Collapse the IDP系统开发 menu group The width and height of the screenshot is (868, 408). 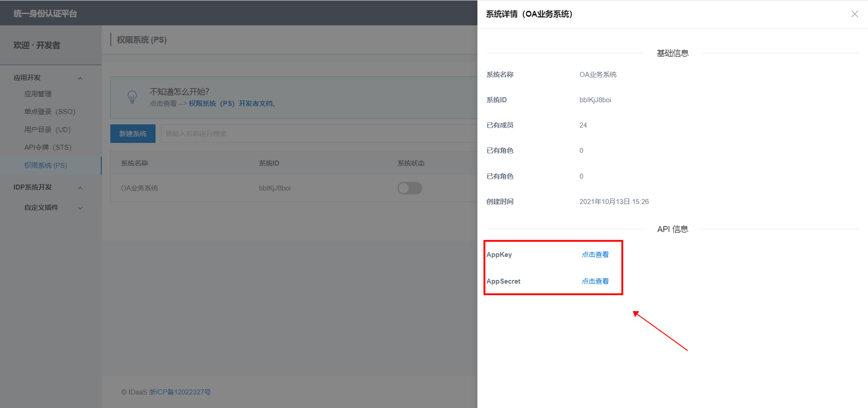coord(80,188)
